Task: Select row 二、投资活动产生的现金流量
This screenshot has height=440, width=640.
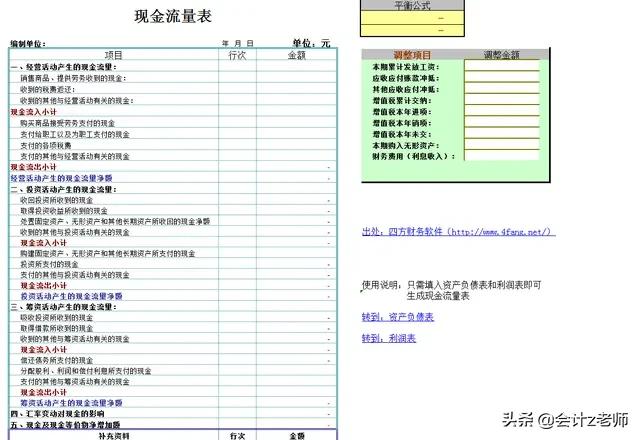Action: [173, 189]
